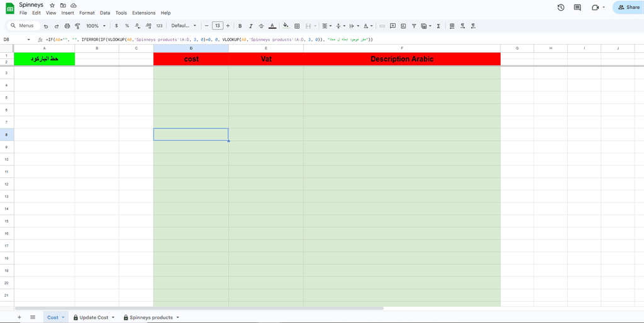Open the Extensions menu
644x323 pixels.
[x=144, y=13]
